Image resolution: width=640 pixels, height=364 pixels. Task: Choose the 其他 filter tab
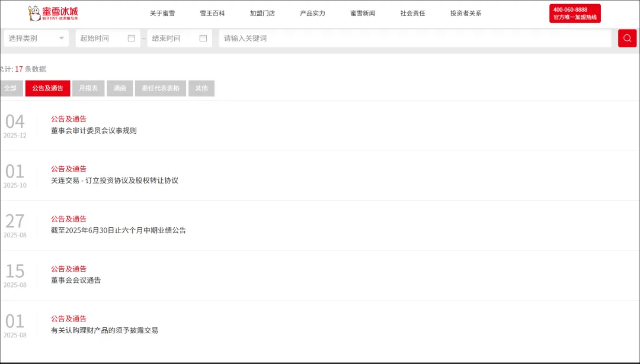tap(201, 88)
